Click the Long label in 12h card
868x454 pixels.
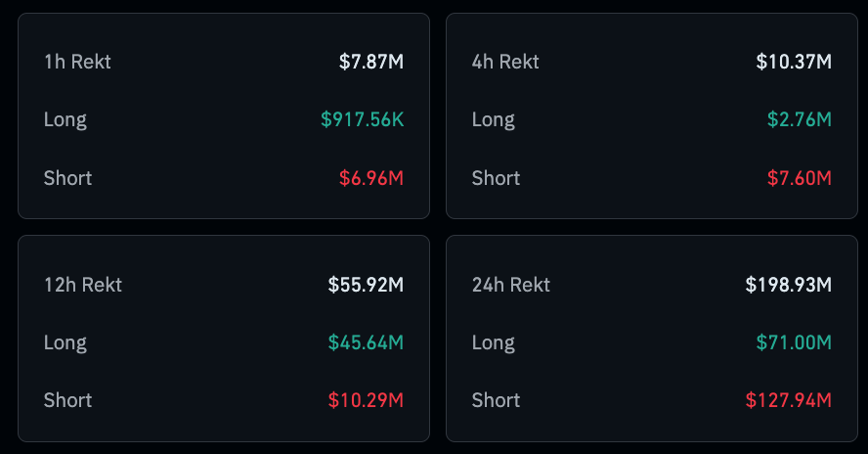pos(65,342)
